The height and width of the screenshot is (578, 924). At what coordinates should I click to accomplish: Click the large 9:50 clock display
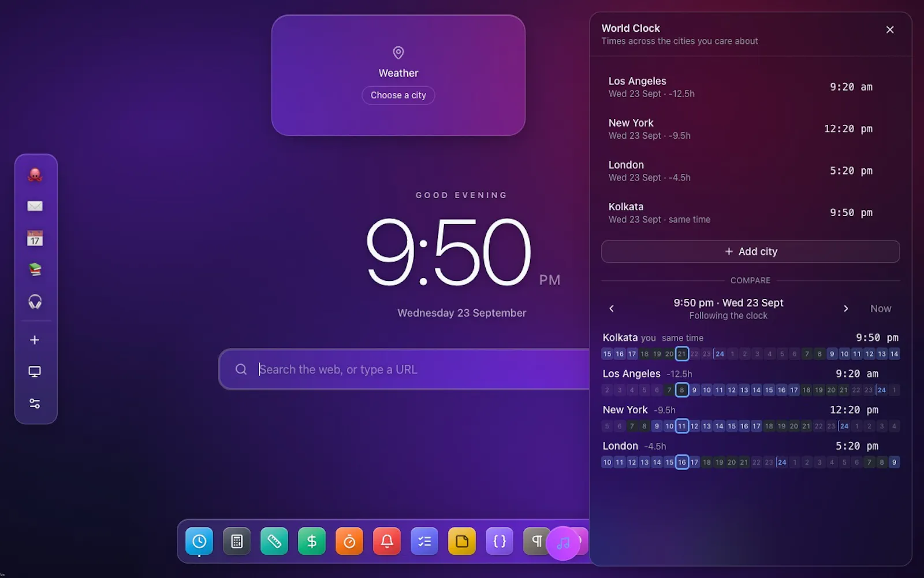click(x=449, y=252)
